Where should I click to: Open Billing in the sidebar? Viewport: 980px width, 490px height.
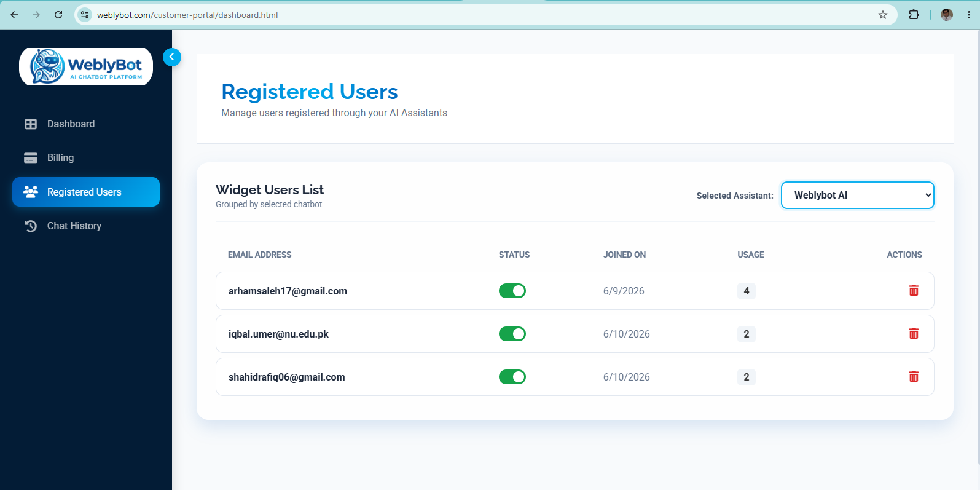click(86, 158)
